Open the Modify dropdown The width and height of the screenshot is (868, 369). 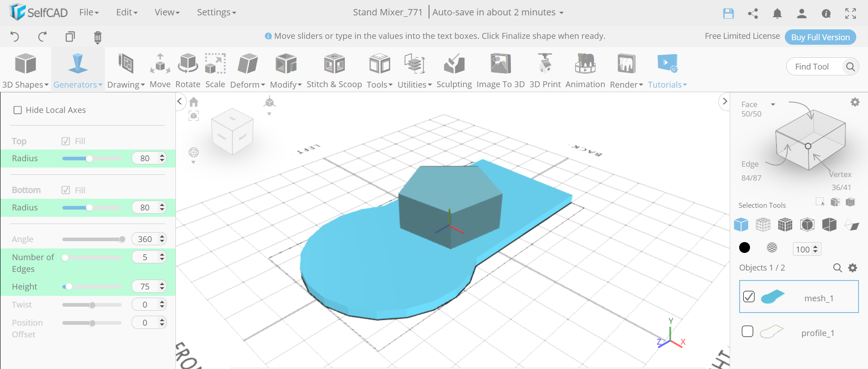click(x=286, y=70)
